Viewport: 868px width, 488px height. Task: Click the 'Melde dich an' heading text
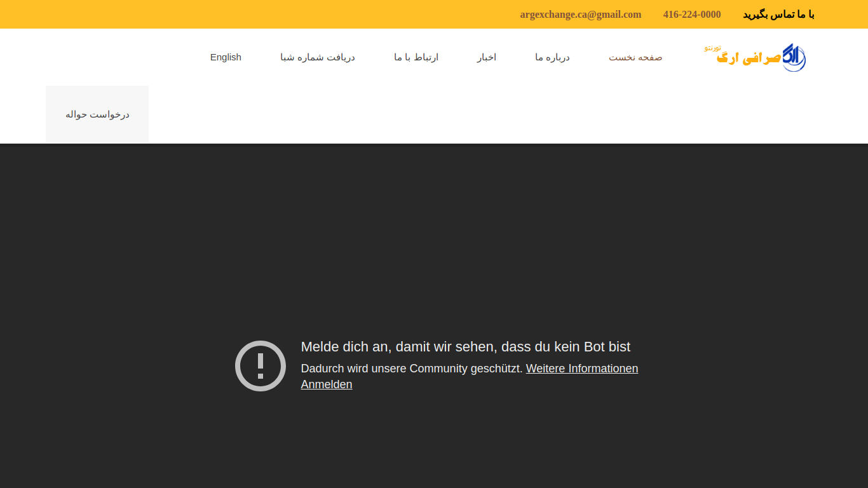coord(466,347)
